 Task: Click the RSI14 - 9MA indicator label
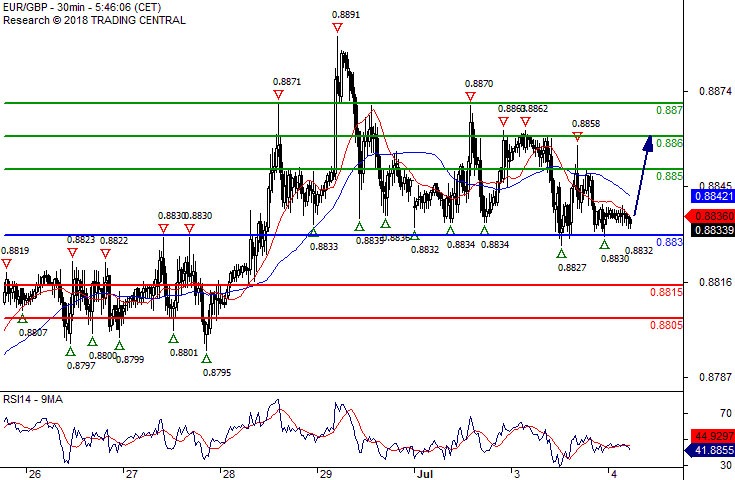tap(33, 399)
